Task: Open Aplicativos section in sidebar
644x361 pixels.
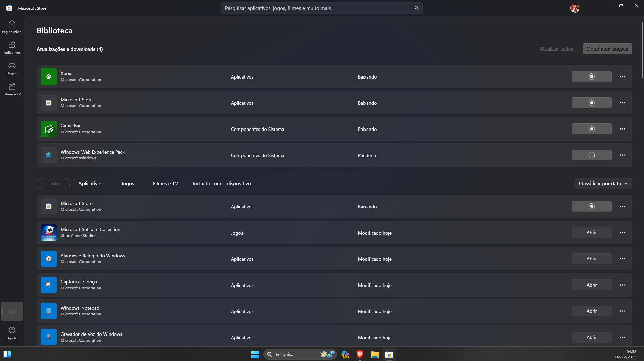Action: pos(12,48)
